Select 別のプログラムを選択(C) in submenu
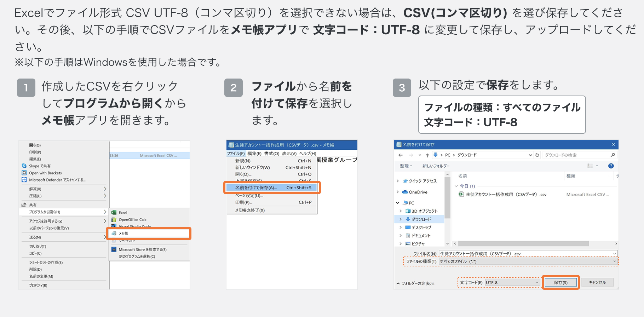The width and height of the screenshot is (644, 317). point(149,257)
